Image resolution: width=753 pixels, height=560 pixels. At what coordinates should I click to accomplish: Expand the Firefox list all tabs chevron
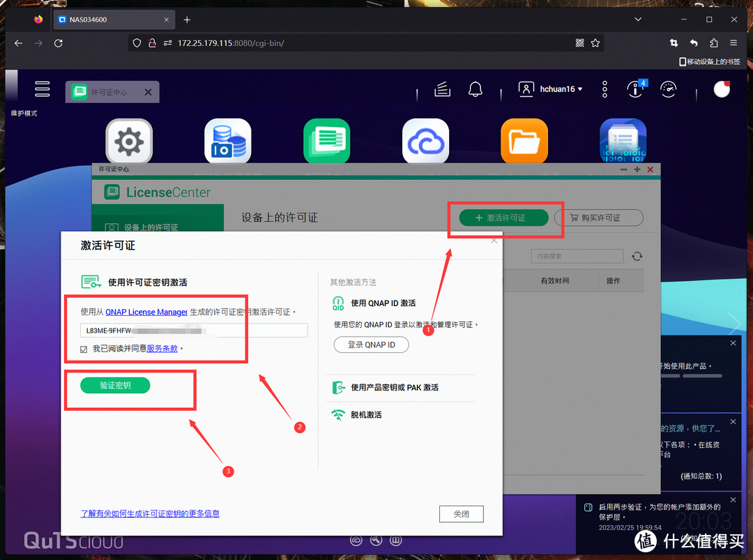pos(638,20)
